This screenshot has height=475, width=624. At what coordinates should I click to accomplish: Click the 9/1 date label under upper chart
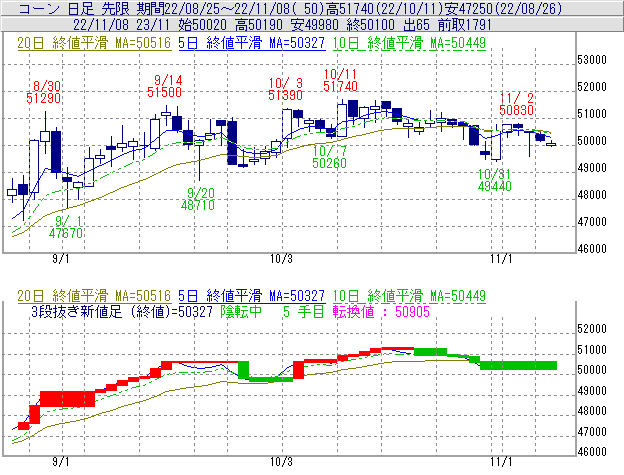click(x=61, y=259)
